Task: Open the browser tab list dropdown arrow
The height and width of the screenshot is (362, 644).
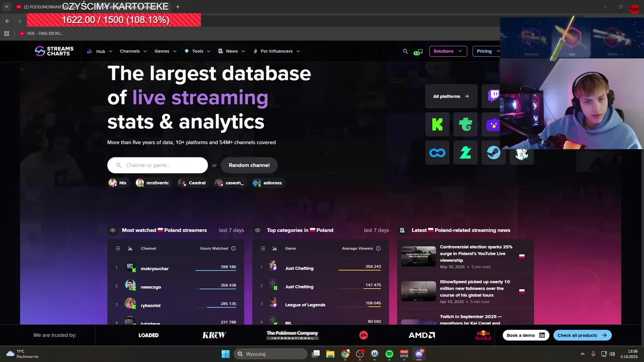Action: tap(7, 7)
